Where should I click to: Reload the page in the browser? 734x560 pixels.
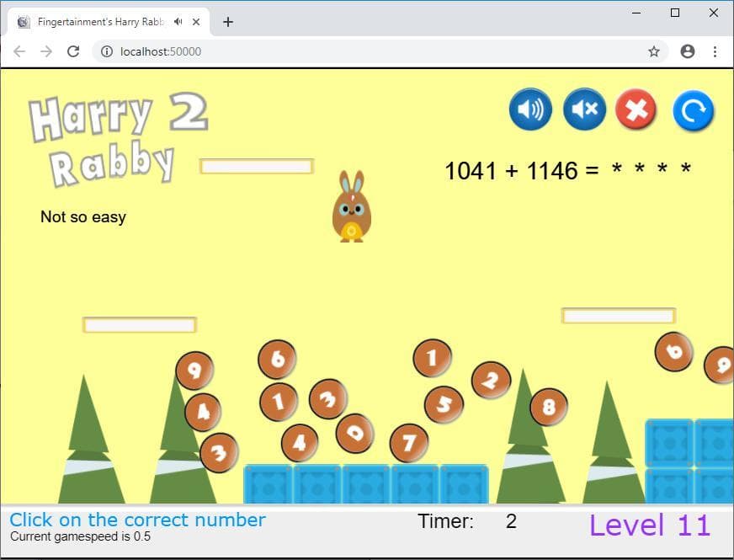tap(73, 51)
